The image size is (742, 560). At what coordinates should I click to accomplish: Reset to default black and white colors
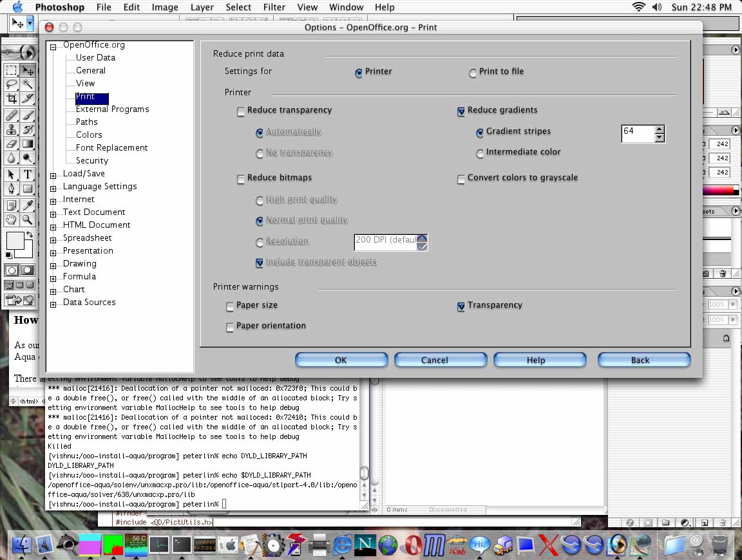[8, 256]
